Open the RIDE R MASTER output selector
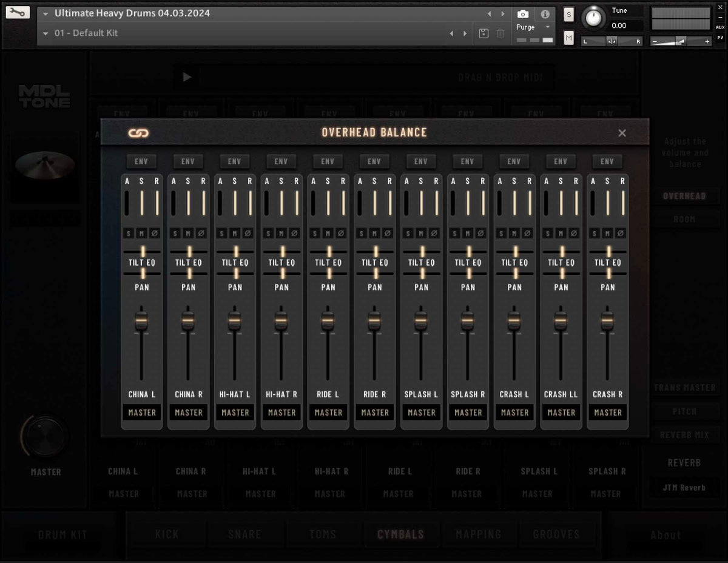 [x=375, y=413]
